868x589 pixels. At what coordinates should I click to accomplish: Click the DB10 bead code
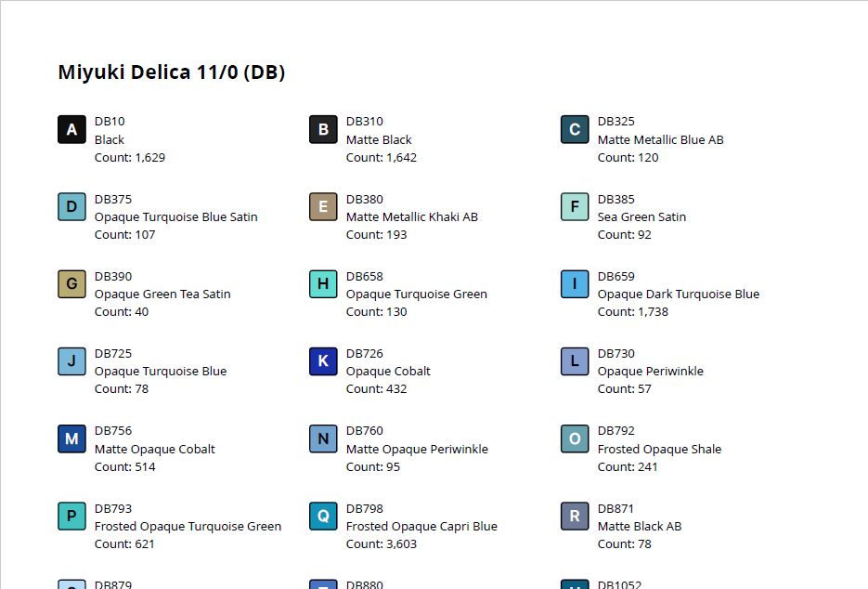click(x=110, y=122)
